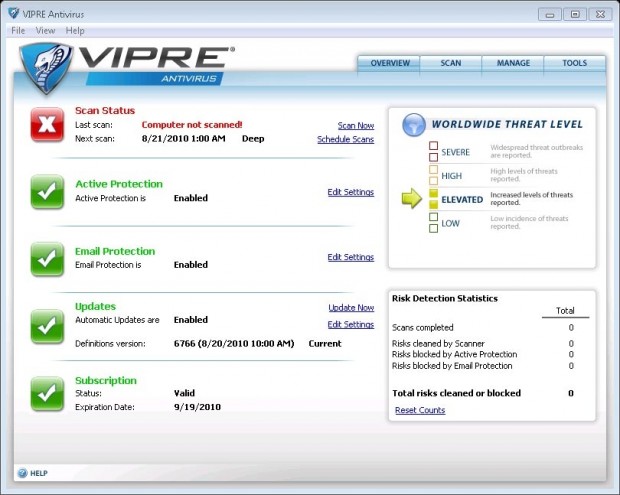Click the red X Scan Status icon
This screenshot has height=495, width=620.
(x=47, y=125)
